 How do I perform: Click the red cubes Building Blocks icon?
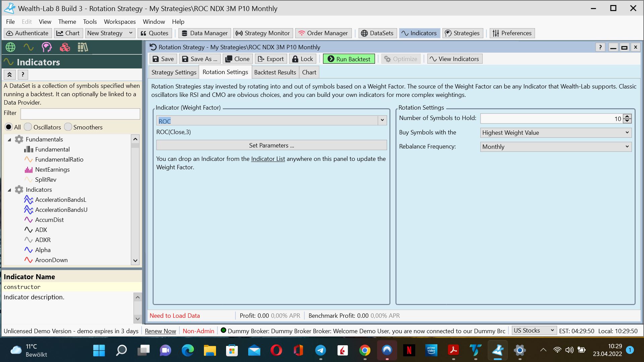tap(65, 47)
